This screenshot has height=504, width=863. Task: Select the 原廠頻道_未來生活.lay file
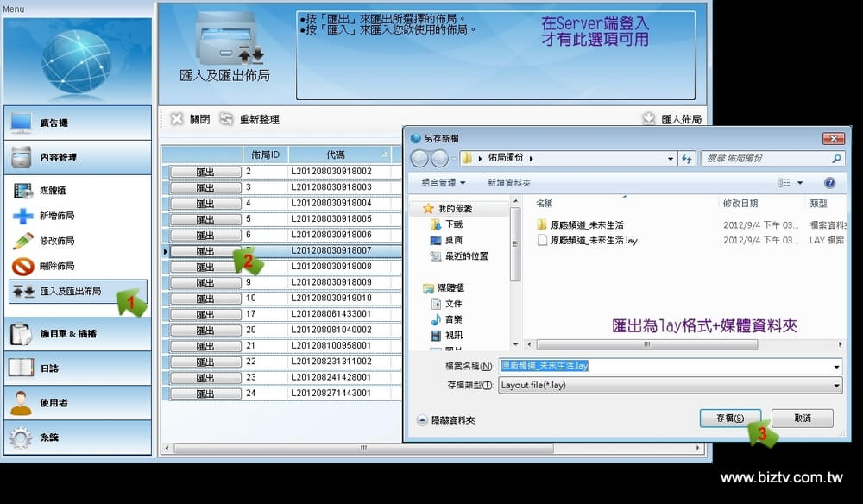(594, 240)
